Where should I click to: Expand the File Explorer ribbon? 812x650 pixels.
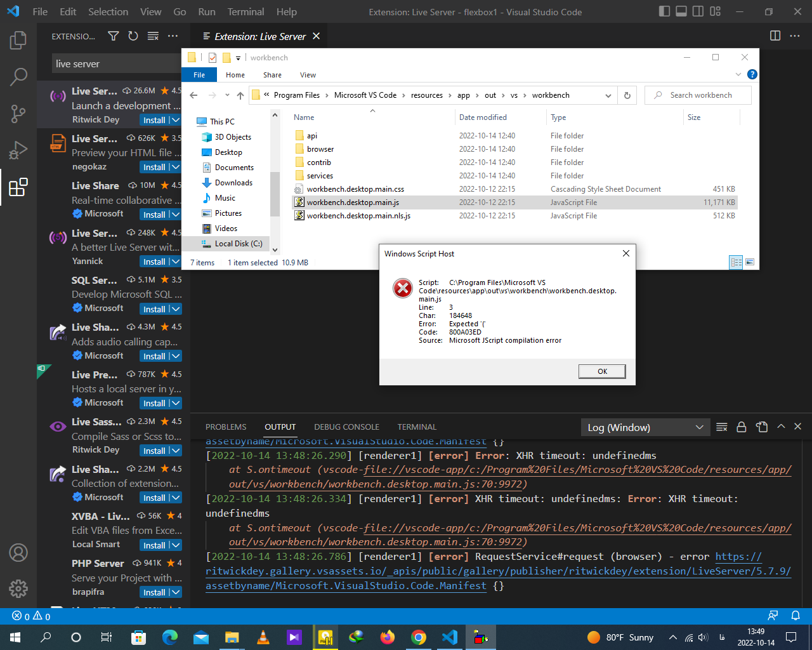pyautogui.click(x=738, y=74)
